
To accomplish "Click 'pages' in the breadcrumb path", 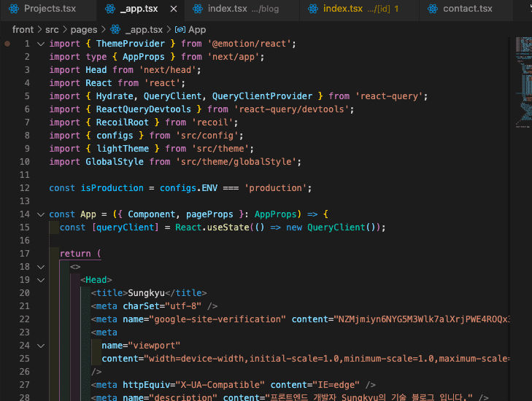I will (84, 30).
